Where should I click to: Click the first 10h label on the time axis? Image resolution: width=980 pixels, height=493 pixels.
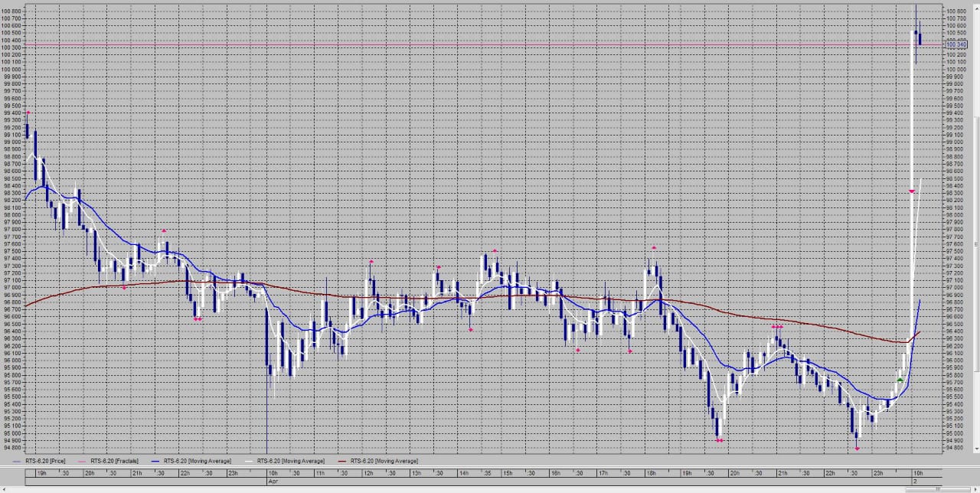click(x=272, y=473)
